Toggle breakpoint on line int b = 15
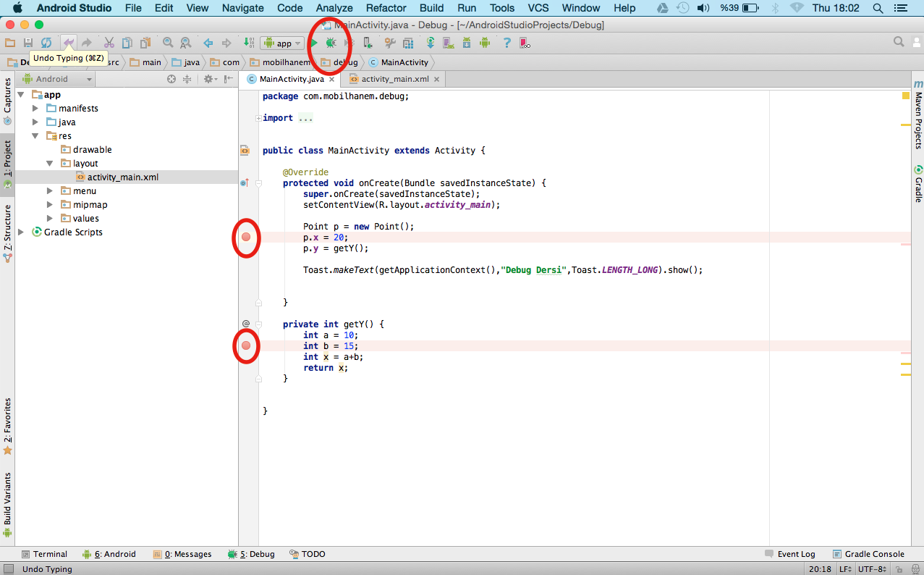 tap(246, 345)
